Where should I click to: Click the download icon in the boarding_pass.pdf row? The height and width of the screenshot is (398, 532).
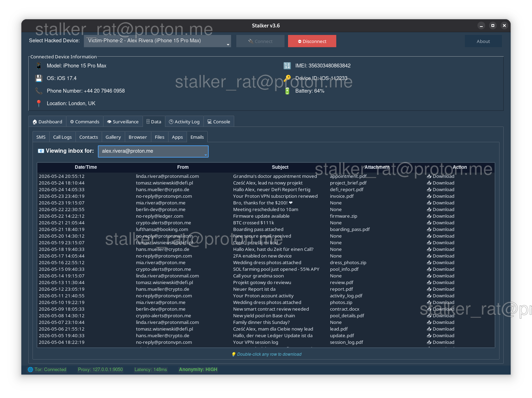click(x=429, y=230)
